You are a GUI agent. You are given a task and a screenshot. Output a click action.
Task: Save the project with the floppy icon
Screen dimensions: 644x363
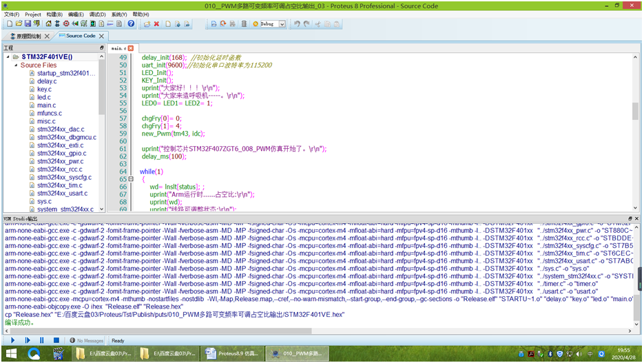point(28,24)
